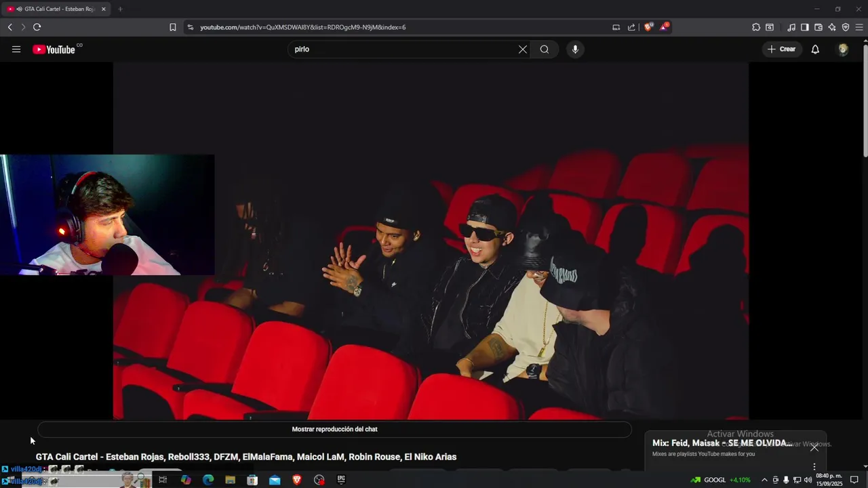Open Task View on the taskbar
This screenshot has width=868, height=488.
point(163,480)
